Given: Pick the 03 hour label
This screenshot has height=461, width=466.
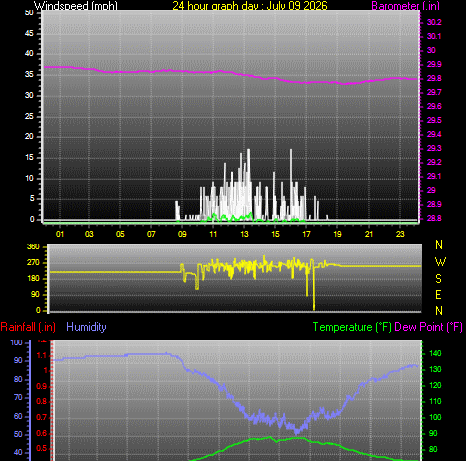Looking at the screenshot, I should [x=89, y=234].
